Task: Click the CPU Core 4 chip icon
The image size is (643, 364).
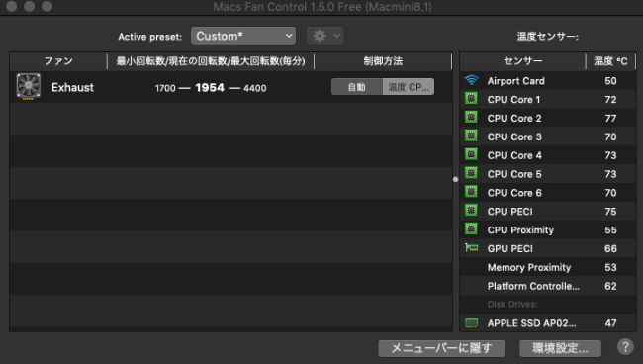Action: pos(471,155)
